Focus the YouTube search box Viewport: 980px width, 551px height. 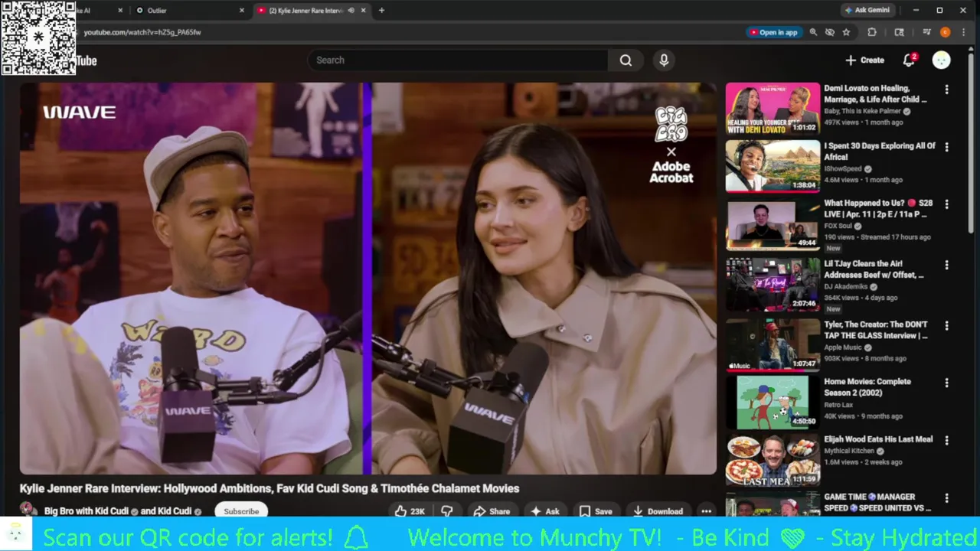pos(458,60)
